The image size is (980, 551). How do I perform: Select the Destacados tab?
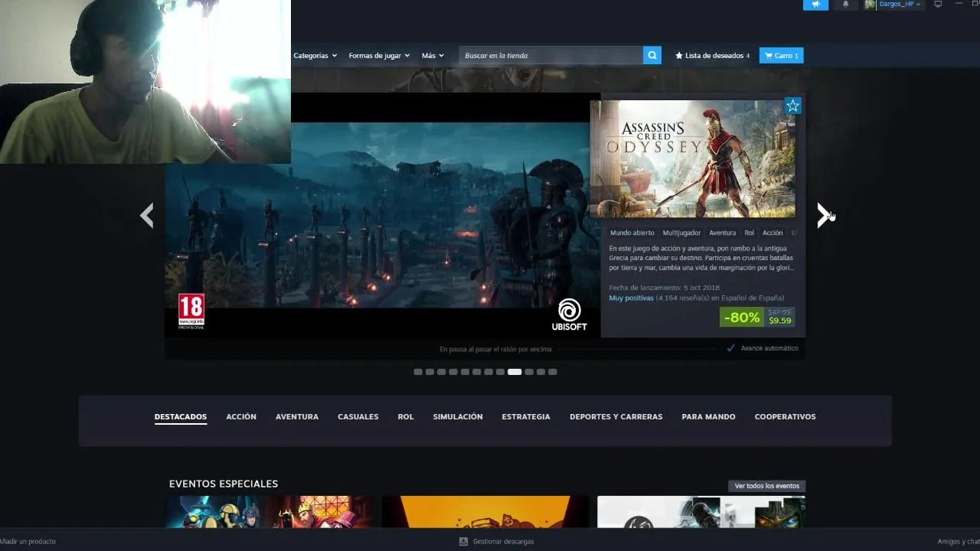point(181,416)
